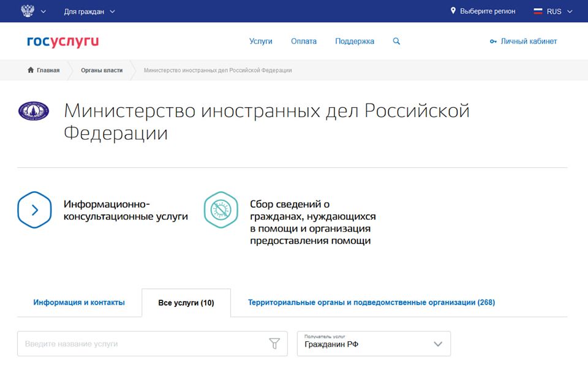This screenshot has width=588, height=367.
Task: Click the Russian coat of arms emblem icon
Action: [x=28, y=11]
